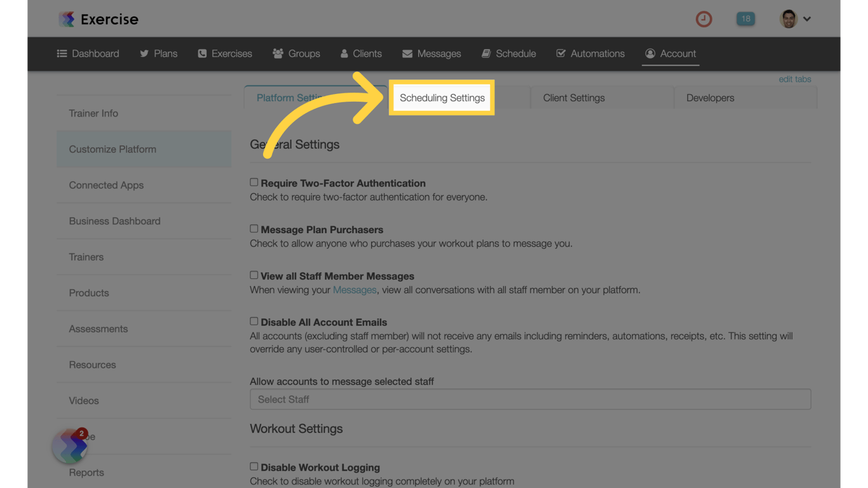Open the chat widget in the corner
The image size is (868, 488).
coord(69,446)
